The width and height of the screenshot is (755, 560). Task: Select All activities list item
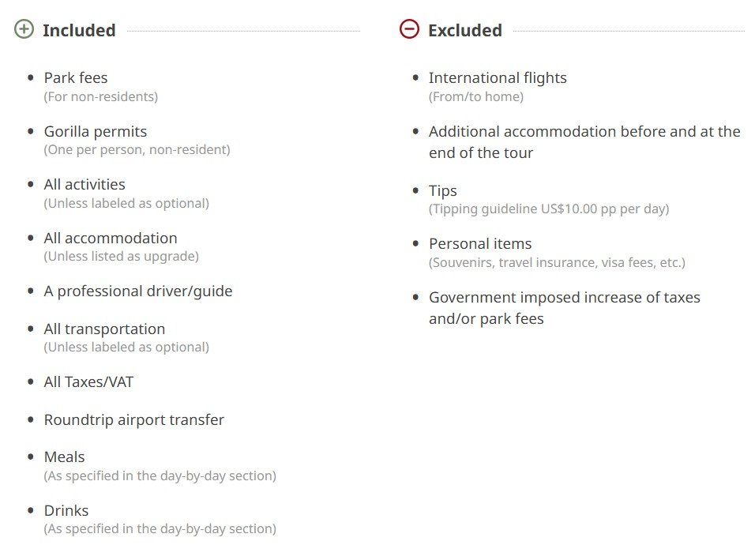click(x=85, y=185)
